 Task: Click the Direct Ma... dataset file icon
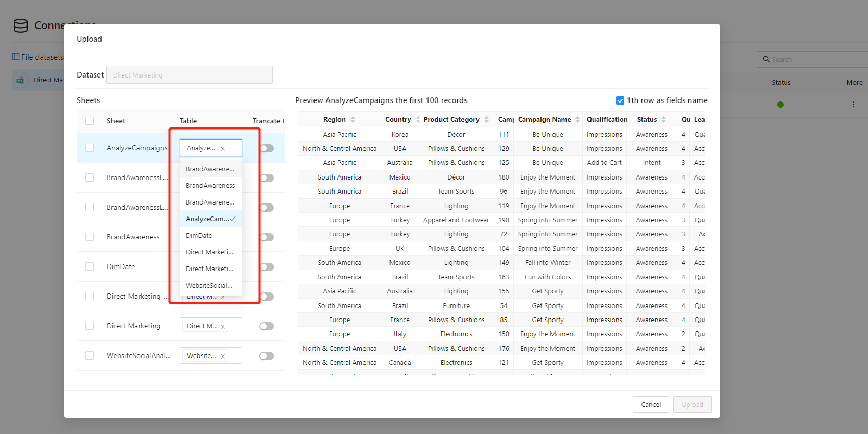pyautogui.click(x=20, y=80)
